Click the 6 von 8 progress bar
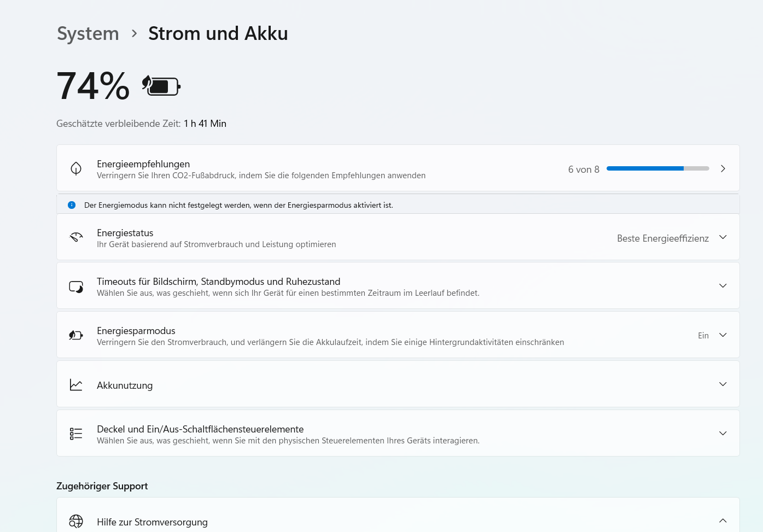Screen dimensions: 763x532 [x=657, y=169]
